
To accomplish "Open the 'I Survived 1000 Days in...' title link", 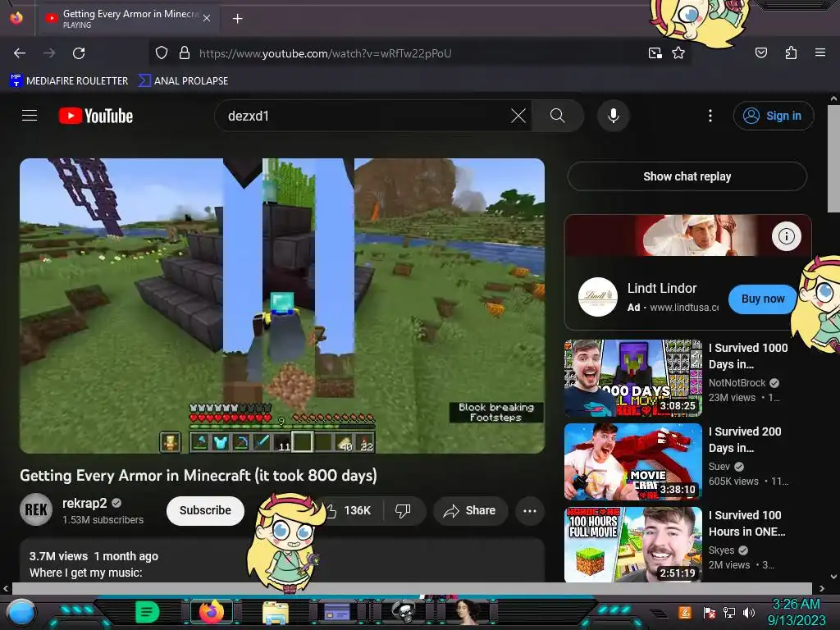I will (748, 356).
